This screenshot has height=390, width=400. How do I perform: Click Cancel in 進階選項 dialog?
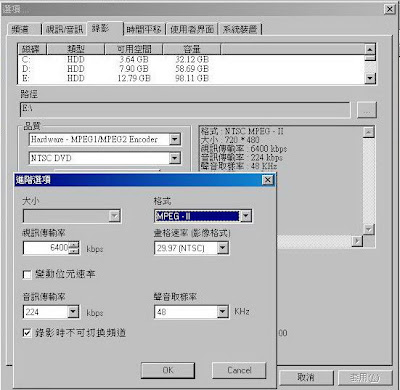[239, 370]
